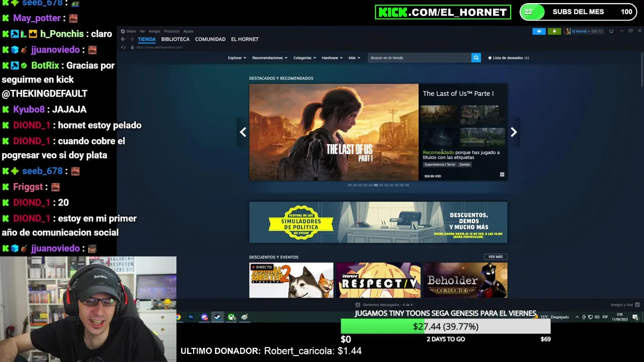Open the downloads icon in Steam's bottom bar
Screen dimensions: 644x362
[358, 305]
